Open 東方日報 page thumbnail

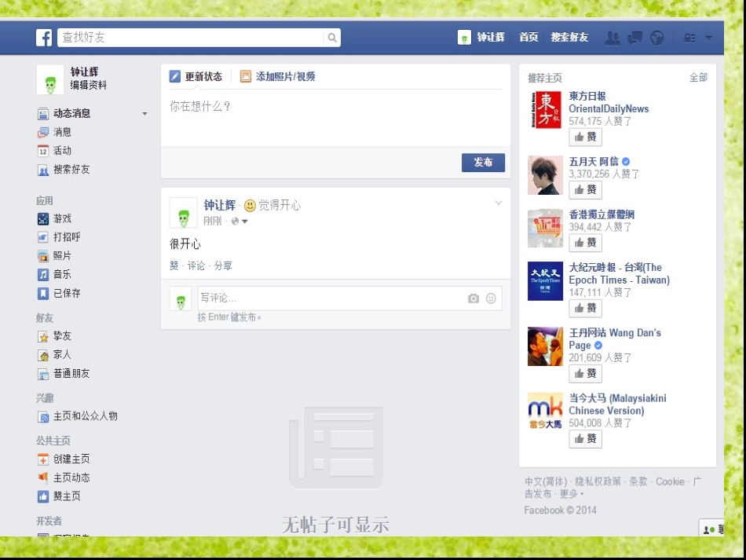[x=545, y=110]
